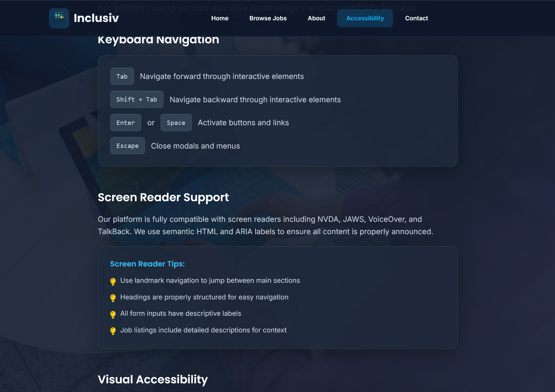
Task: Click 'Close modals and menus' text
Action: (196, 146)
